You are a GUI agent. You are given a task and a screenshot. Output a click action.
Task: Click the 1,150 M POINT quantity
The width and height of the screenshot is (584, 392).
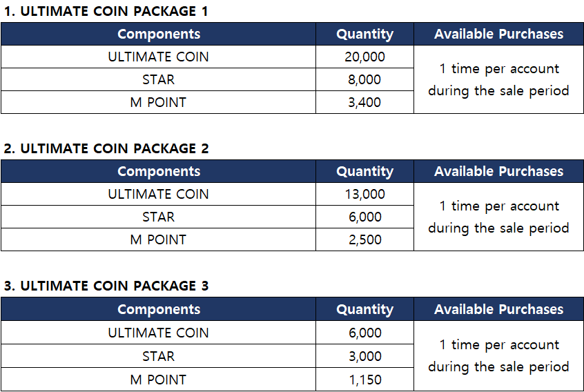(x=364, y=379)
